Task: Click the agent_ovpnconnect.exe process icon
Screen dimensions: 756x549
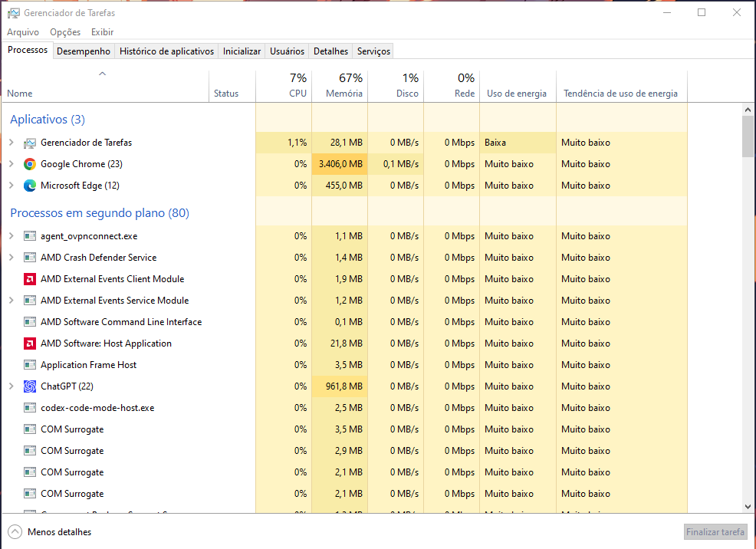Action: point(30,236)
